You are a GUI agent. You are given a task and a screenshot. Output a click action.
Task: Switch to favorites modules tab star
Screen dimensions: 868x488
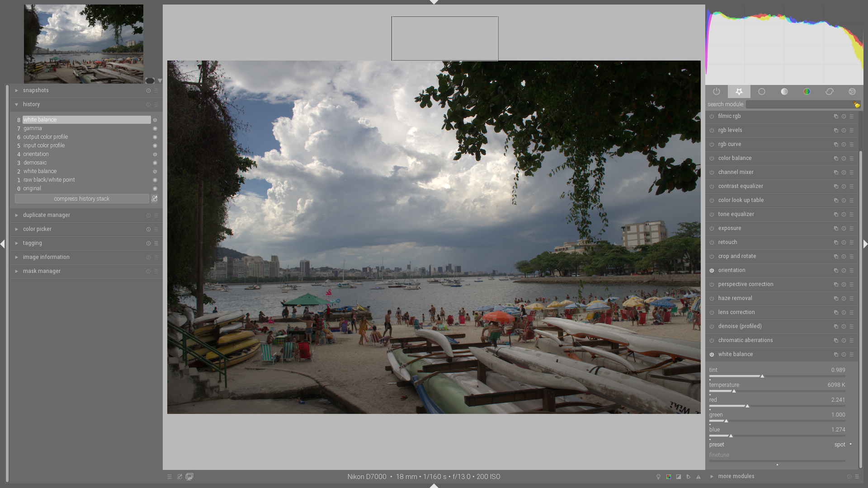[739, 92]
